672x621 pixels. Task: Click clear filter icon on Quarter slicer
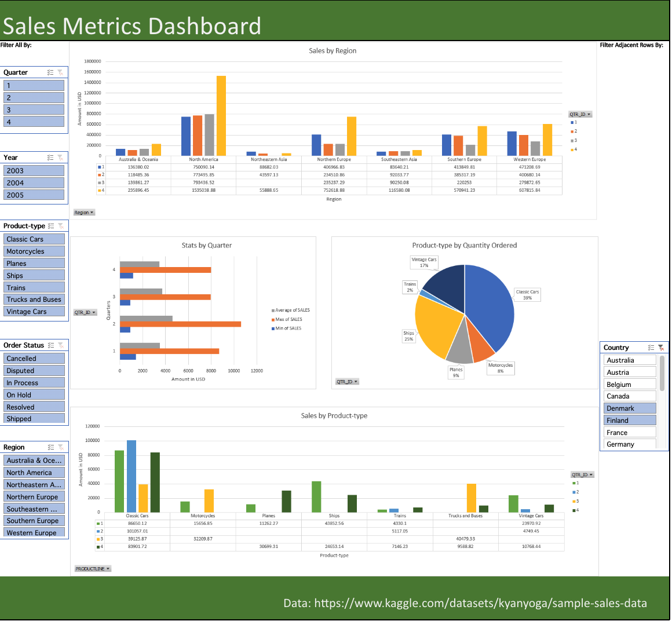click(60, 72)
